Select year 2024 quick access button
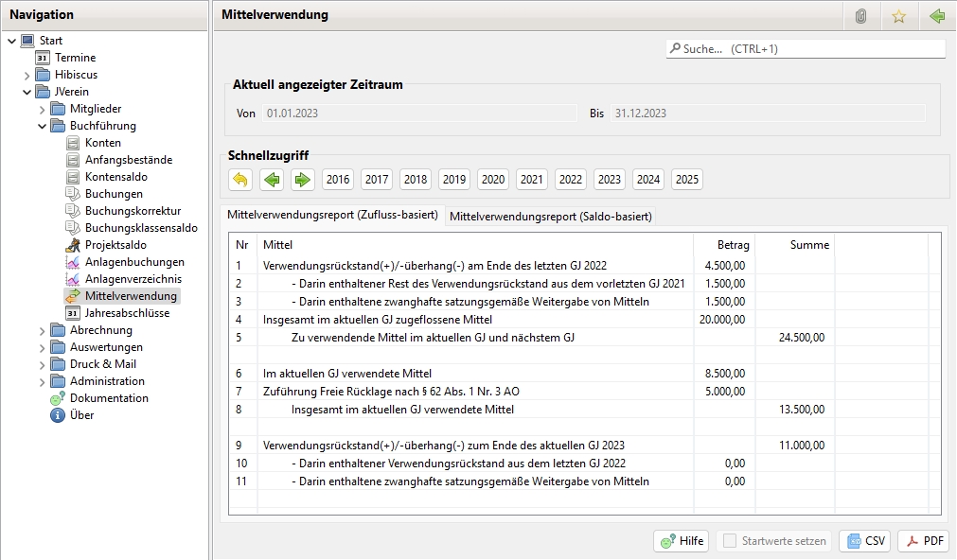957x560 pixels. pos(648,180)
